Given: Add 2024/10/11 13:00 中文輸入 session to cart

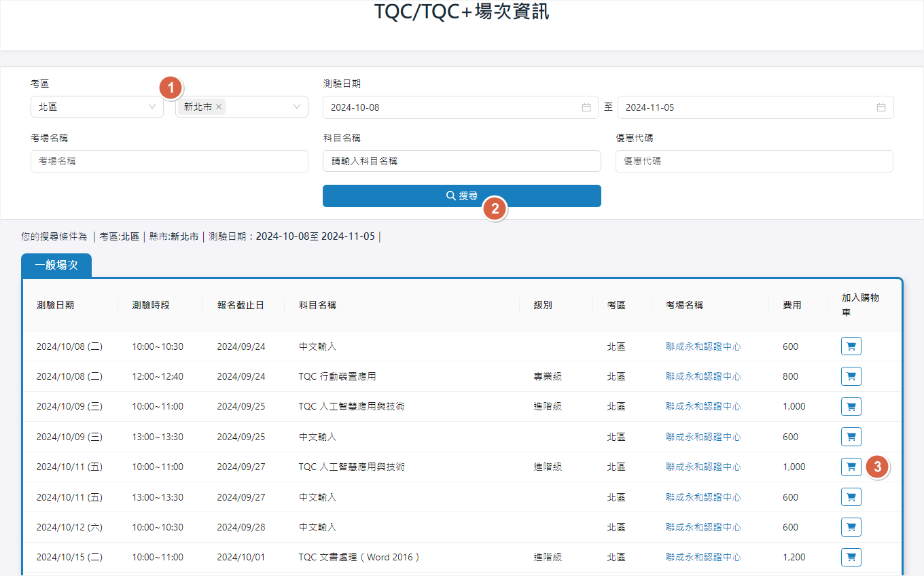Looking at the screenshot, I should (851, 497).
